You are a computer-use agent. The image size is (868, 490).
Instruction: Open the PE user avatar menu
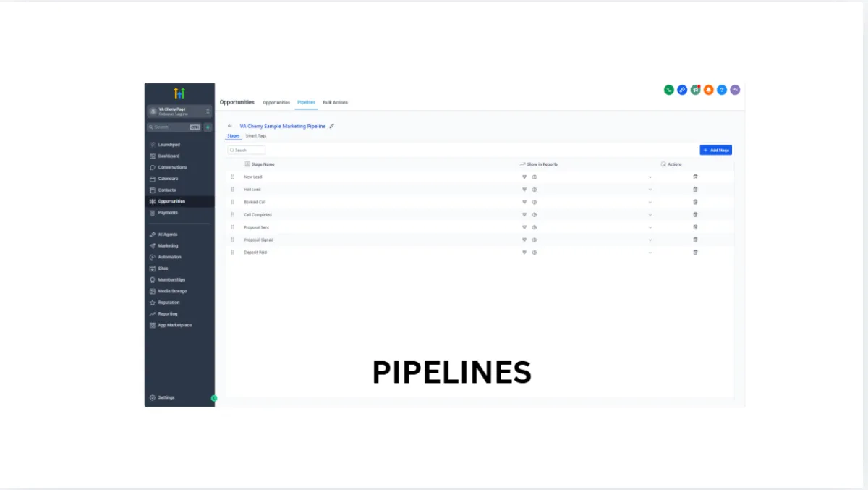[x=735, y=90]
